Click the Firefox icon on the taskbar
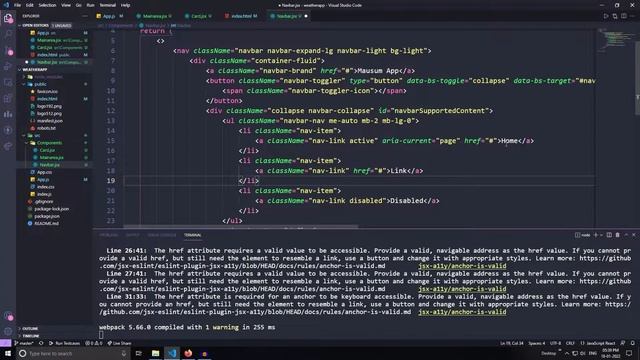This screenshot has height=360, width=640. [188, 353]
